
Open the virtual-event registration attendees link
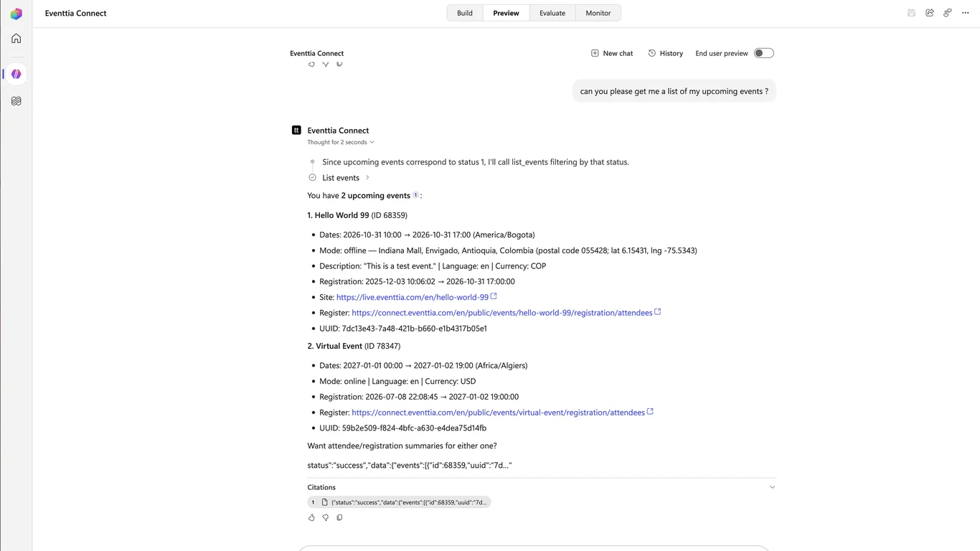coord(499,413)
